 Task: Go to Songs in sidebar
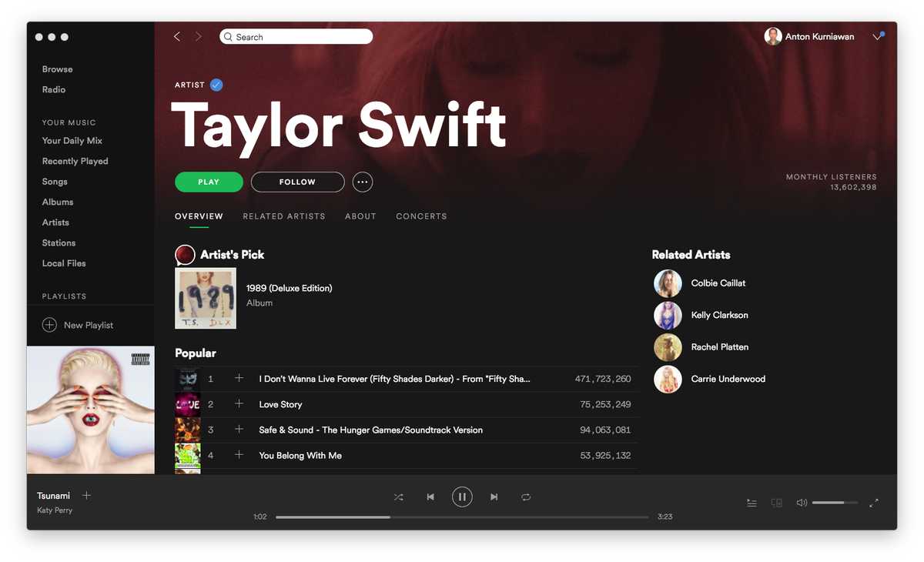[55, 182]
